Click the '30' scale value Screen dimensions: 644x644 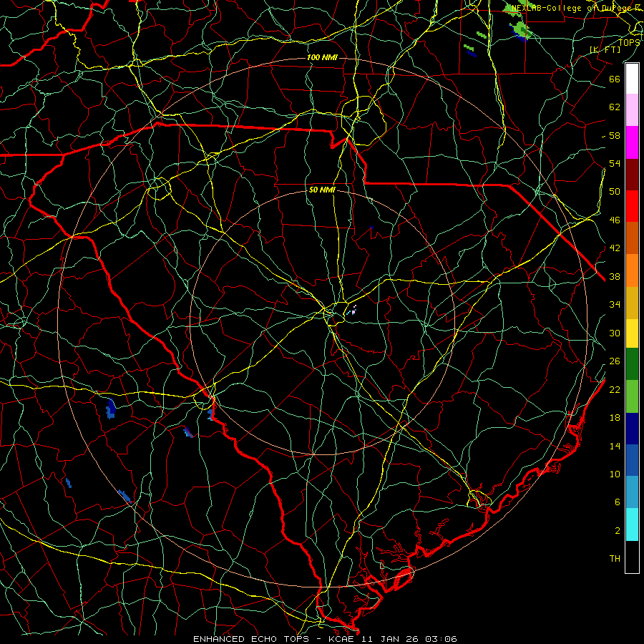615,333
